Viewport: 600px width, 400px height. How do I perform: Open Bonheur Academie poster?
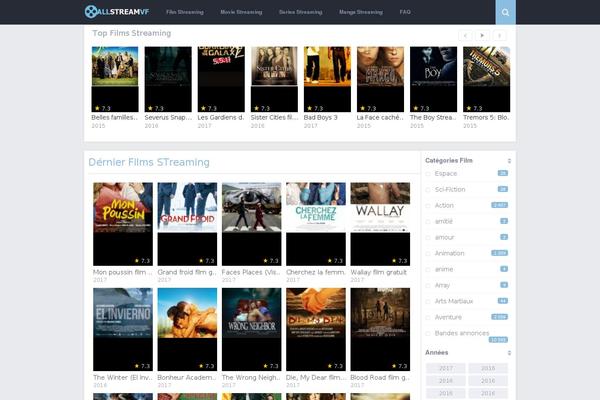tap(187, 330)
